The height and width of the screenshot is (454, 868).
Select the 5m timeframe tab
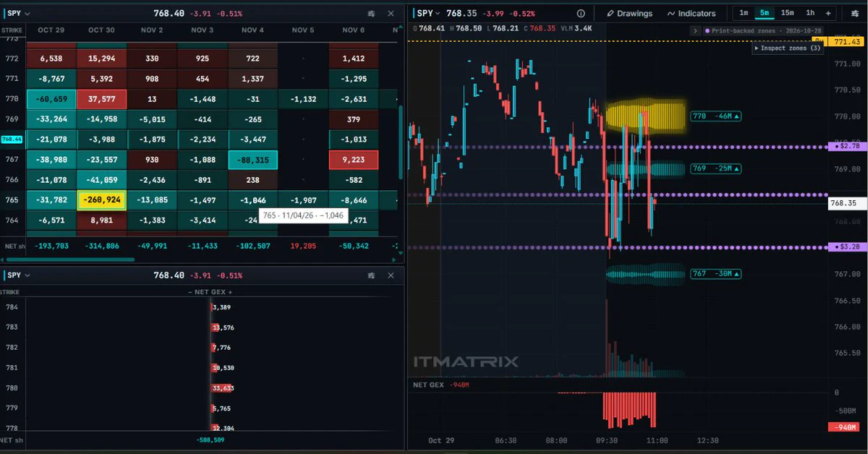click(765, 13)
